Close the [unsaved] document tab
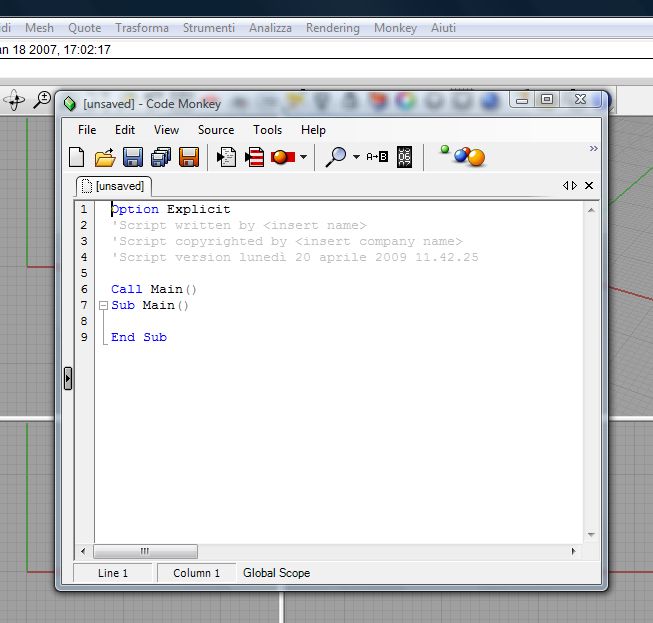Viewport: 653px width, 623px height. tap(589, 185)
